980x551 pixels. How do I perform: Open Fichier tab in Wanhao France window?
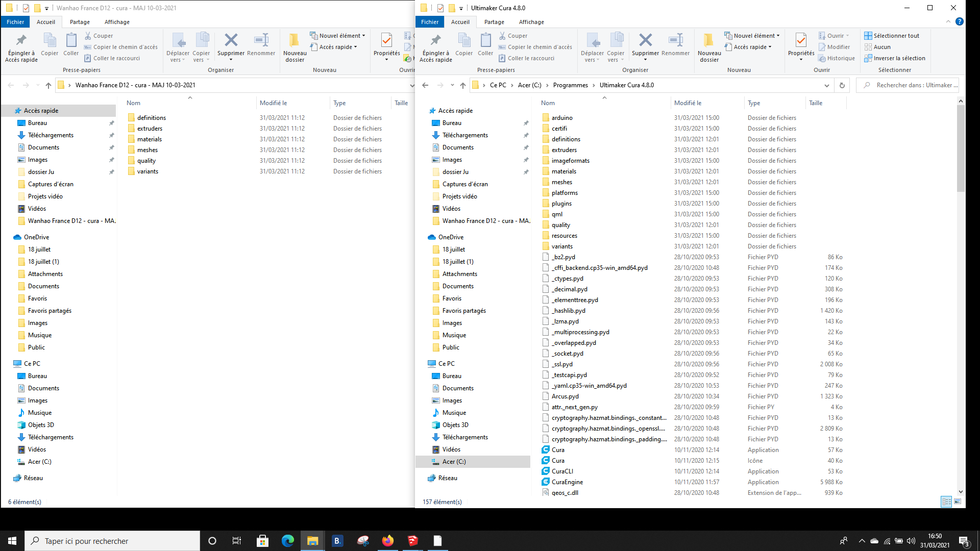15,22
